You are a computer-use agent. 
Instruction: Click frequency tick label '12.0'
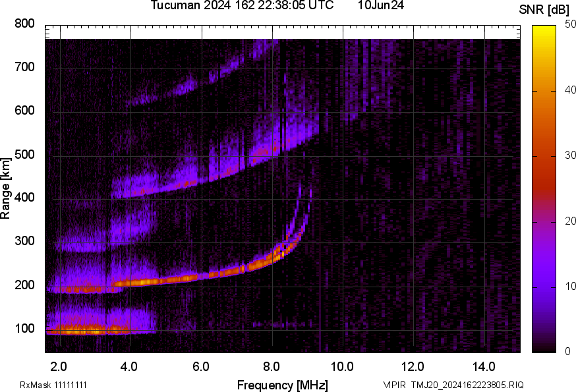pyautogui.click(x=413, y=366)
